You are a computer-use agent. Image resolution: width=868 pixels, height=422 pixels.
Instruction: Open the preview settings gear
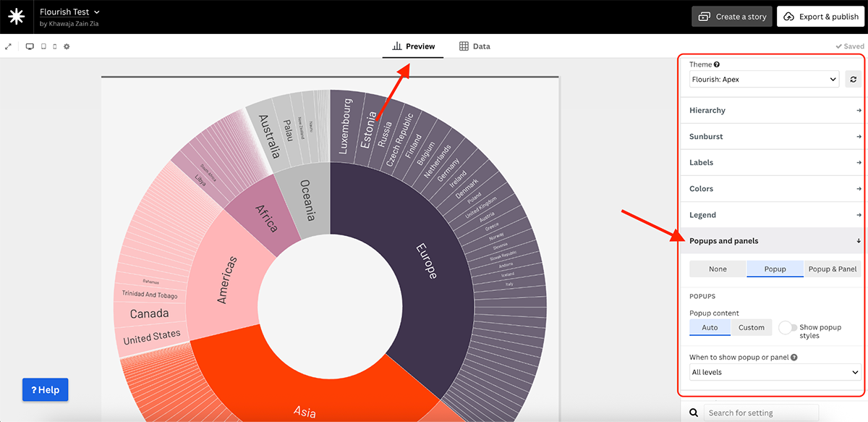(x=67, y=46)
